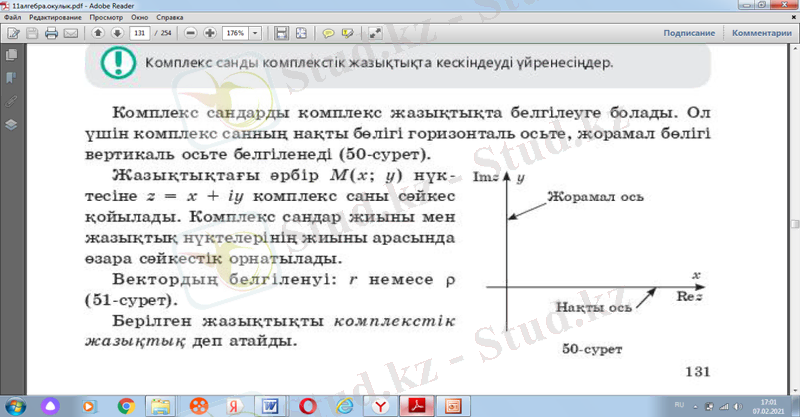Switch to full screen reading mode

[375, 33]
